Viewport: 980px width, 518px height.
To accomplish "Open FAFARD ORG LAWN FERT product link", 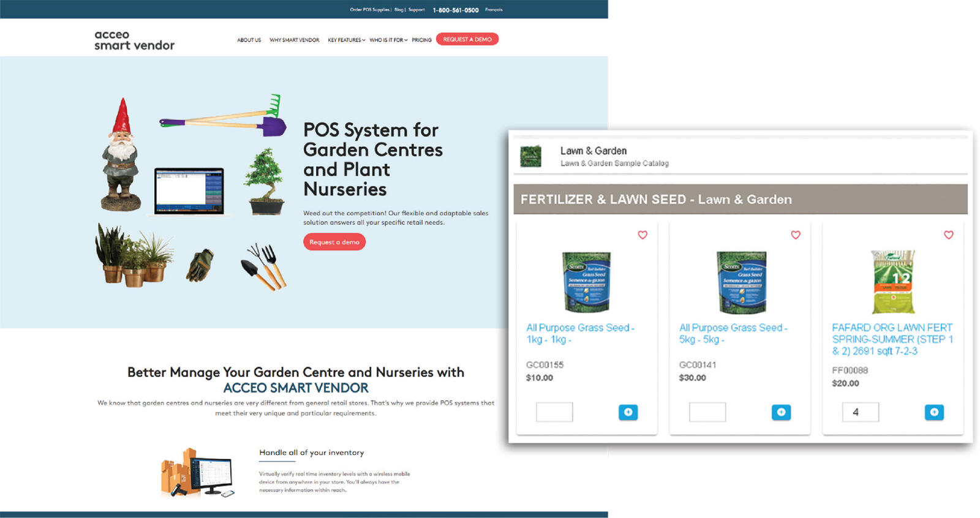I will click(892, 339).
